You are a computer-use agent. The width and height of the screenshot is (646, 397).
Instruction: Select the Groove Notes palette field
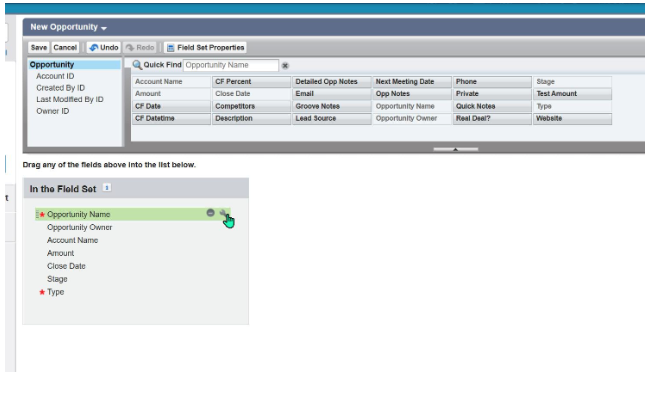[x=332, y=106]
